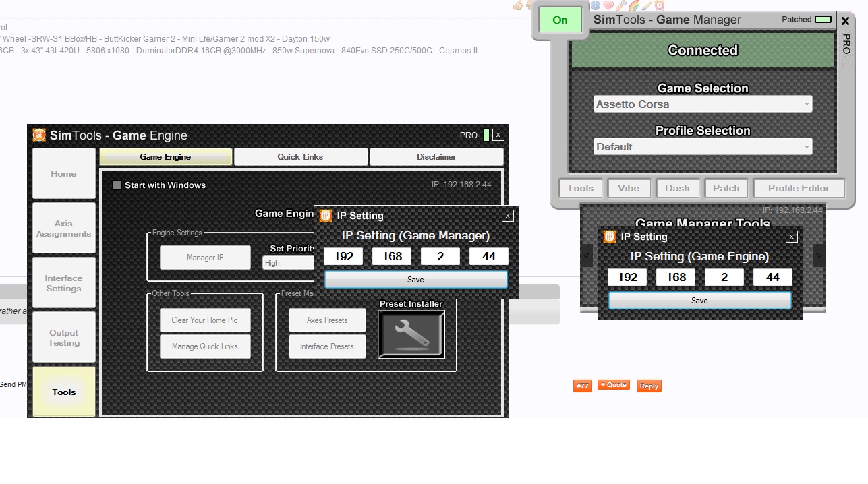The image size is (868, 484).
Task: Click first octet field in Game Manager IP dialog
Action: (343, 256)
